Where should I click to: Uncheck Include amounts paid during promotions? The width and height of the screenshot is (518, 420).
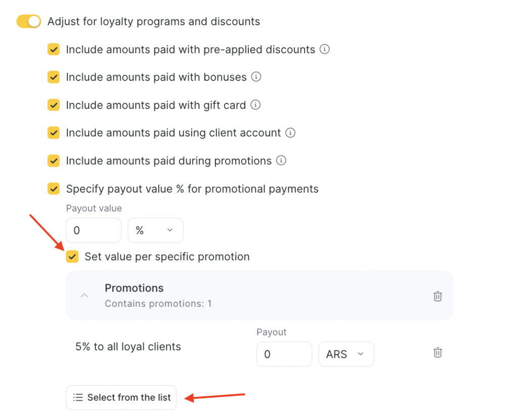click(54, 161)
